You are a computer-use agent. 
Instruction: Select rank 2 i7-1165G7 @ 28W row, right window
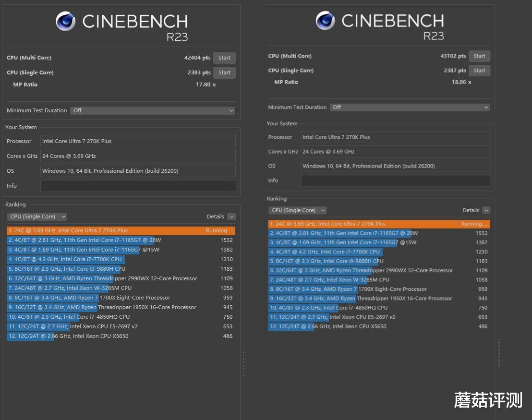point(379,233)
